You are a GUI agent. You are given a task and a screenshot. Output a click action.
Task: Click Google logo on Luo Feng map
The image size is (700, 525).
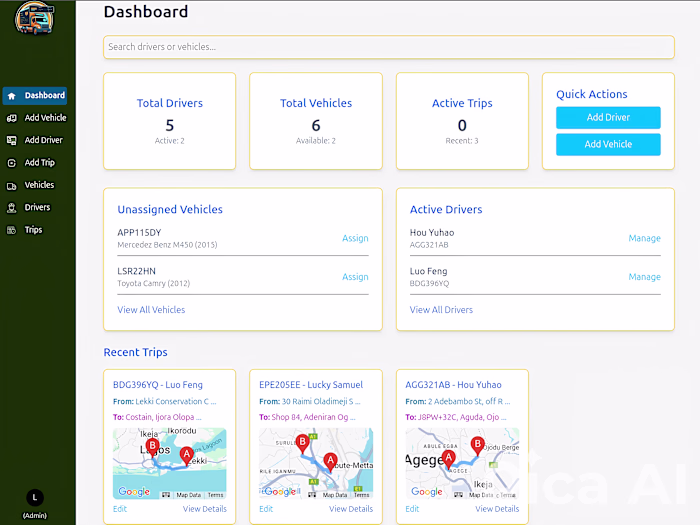[x=134, y=492]
